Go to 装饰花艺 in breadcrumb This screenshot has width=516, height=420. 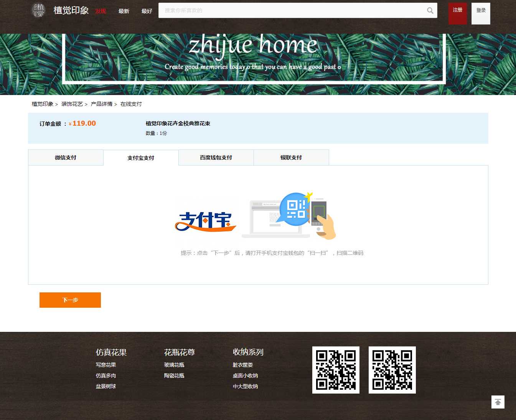click(x=72, y=104)
